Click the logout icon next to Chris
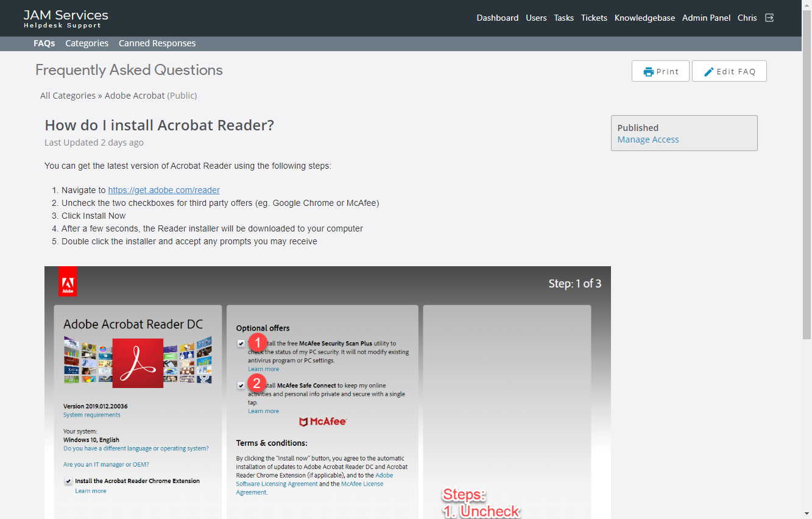 (769, 18)
